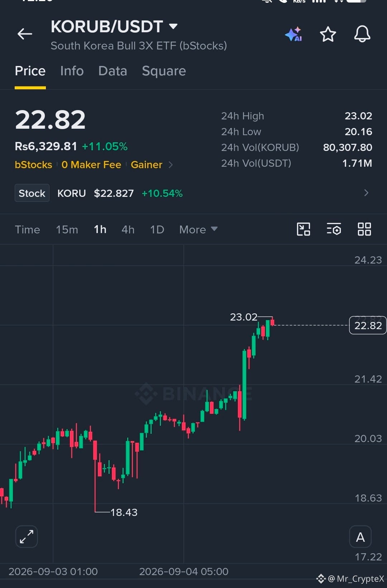387x588 pixels.
Task: Open the Data tab
Action: click(x=113, y=71)
